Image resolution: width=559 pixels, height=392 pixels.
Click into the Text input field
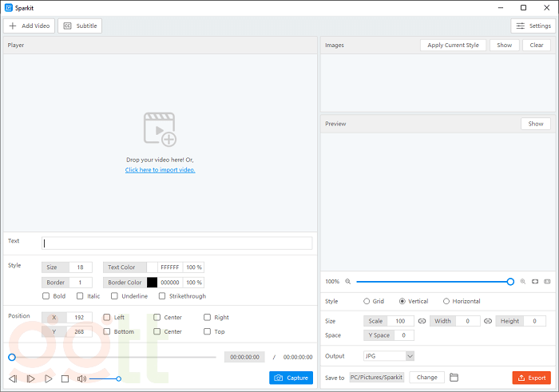pyautogui.click(x=176, y=244)
